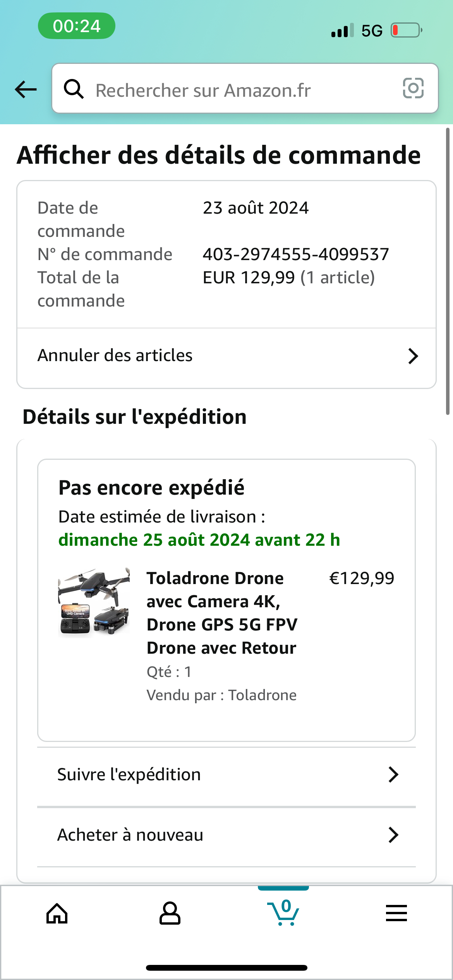This screenshot has width=453, height=980.
Task: Open the account profile tab
Action: tap(170, 914)
